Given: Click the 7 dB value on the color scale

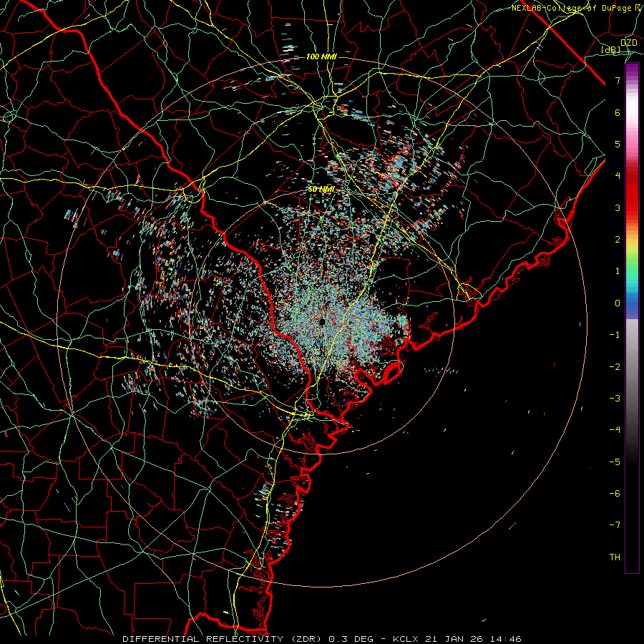Looking at the screenshot, I should point(618,80).
